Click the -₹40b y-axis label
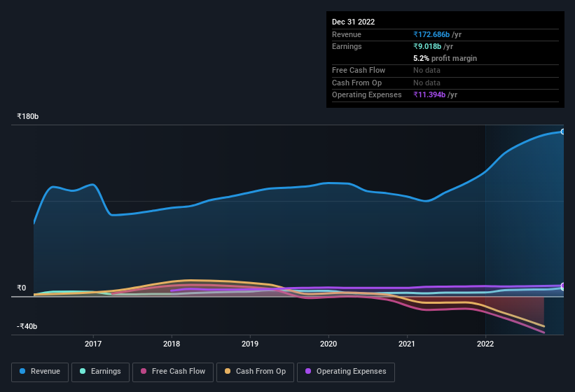575x392 pixels. click(x=27, y=326)
